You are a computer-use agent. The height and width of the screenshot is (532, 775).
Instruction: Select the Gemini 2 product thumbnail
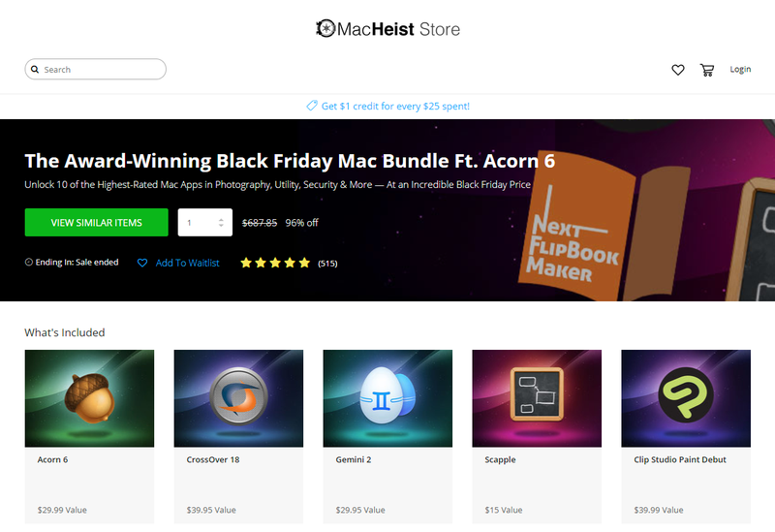(388, 398)
